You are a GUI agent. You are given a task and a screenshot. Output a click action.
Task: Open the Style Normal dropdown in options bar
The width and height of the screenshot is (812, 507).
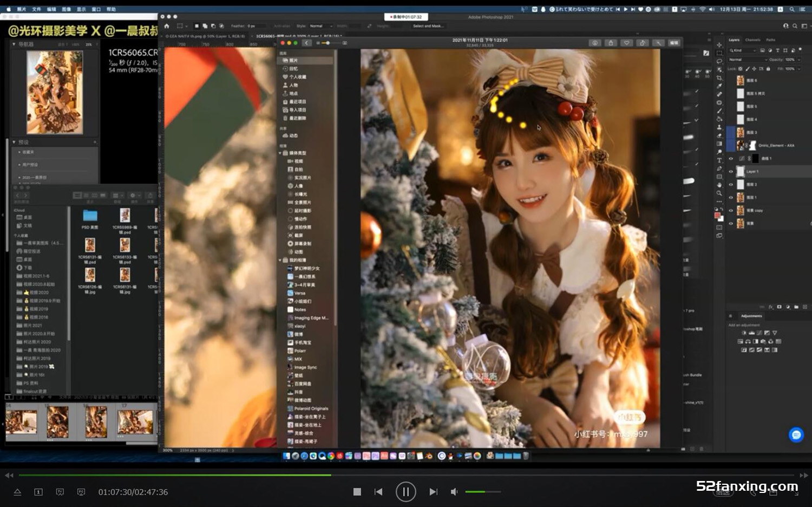point(320,26)
